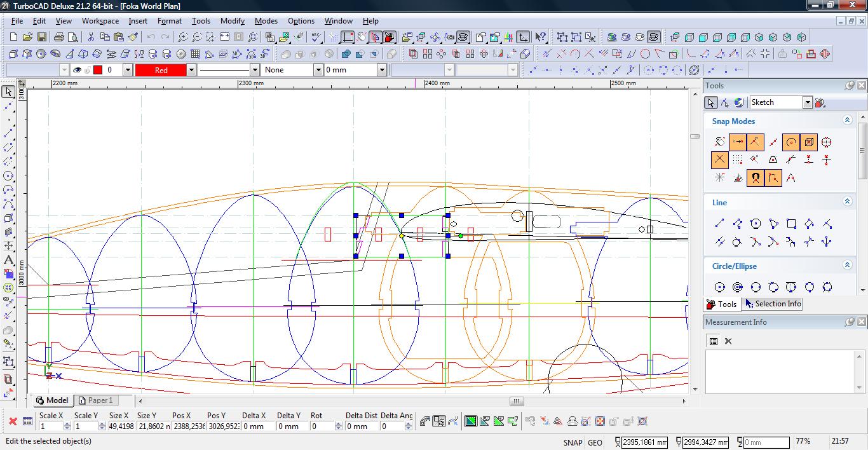Select the Rectangle line tool
868x450 pixels.
(x=791, y=224)
